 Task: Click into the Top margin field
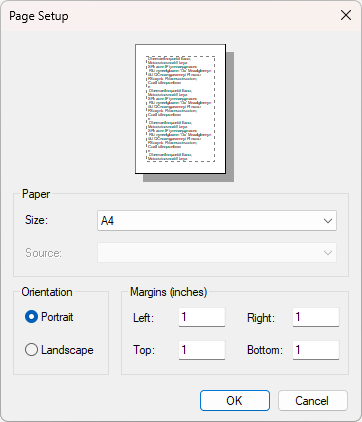tap(202, 350)
